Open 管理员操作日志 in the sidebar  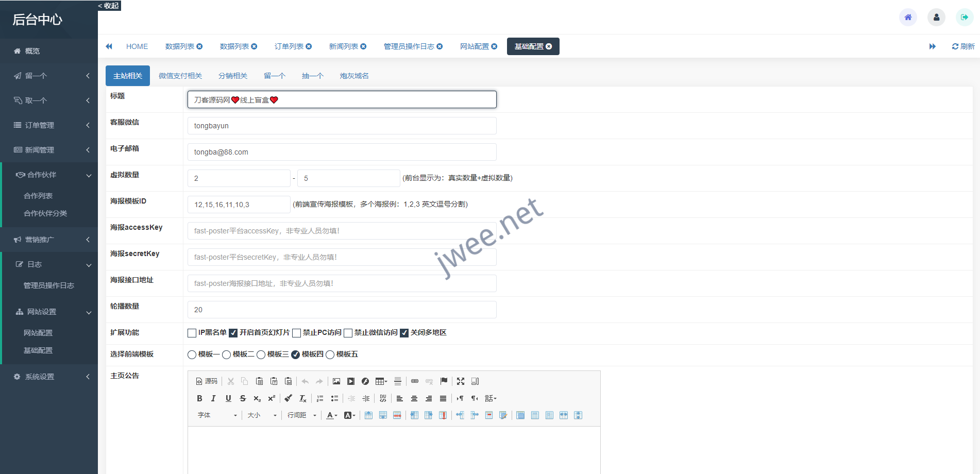tap(49, 285)
